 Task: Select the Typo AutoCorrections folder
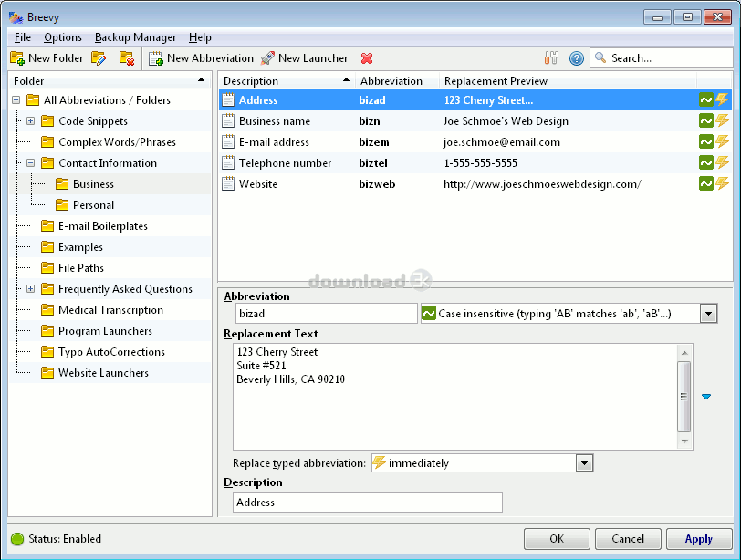pos(111,352)
